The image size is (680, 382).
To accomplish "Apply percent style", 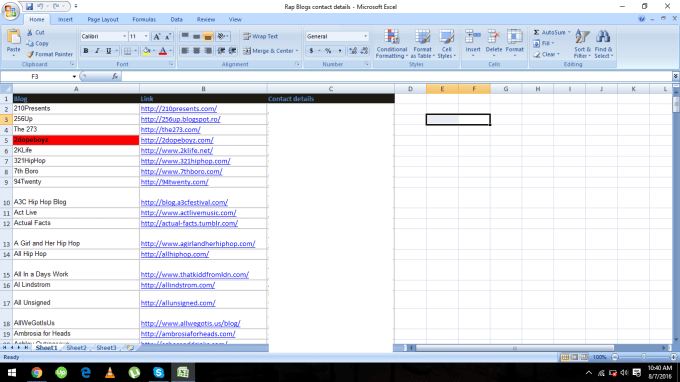I will 328,51.
